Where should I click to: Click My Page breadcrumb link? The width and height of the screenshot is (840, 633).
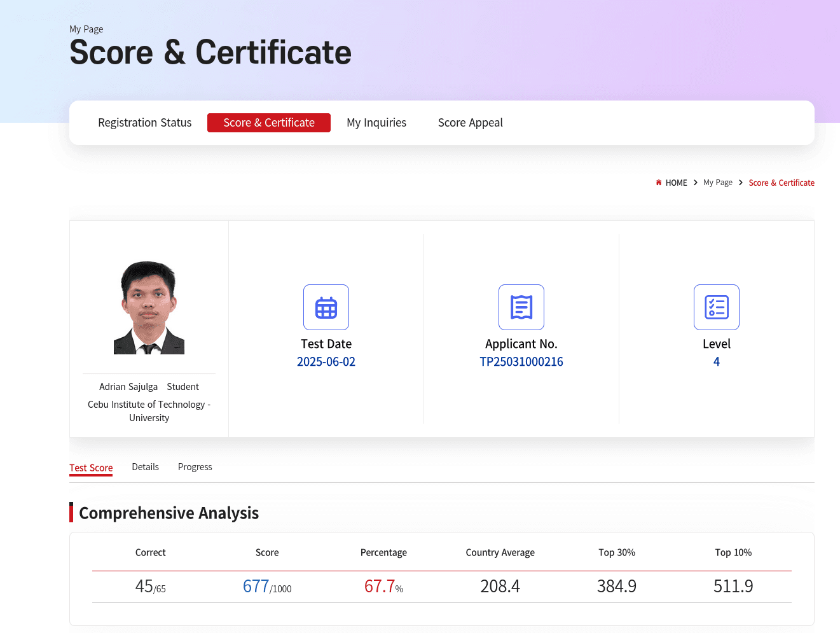coord(717,183)
